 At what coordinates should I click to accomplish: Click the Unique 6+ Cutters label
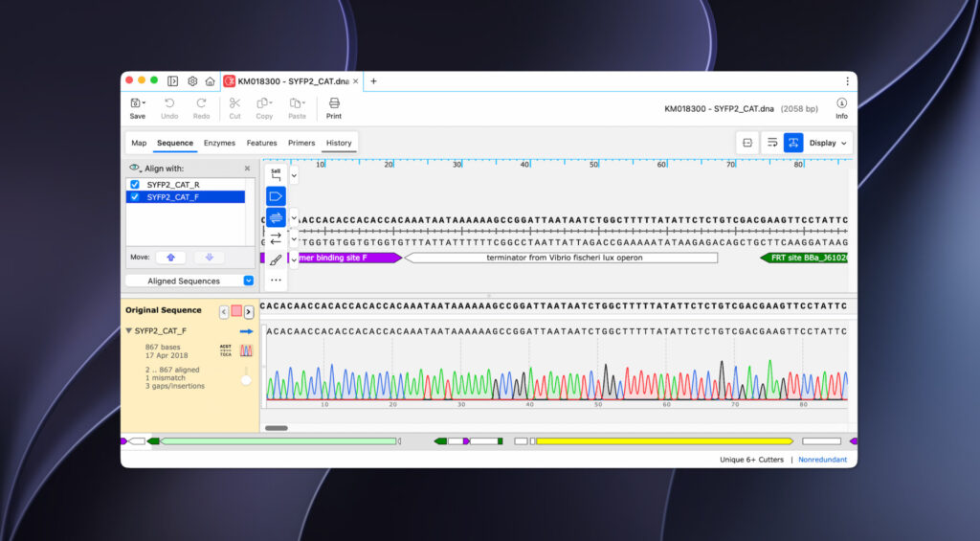pos(751,460)
